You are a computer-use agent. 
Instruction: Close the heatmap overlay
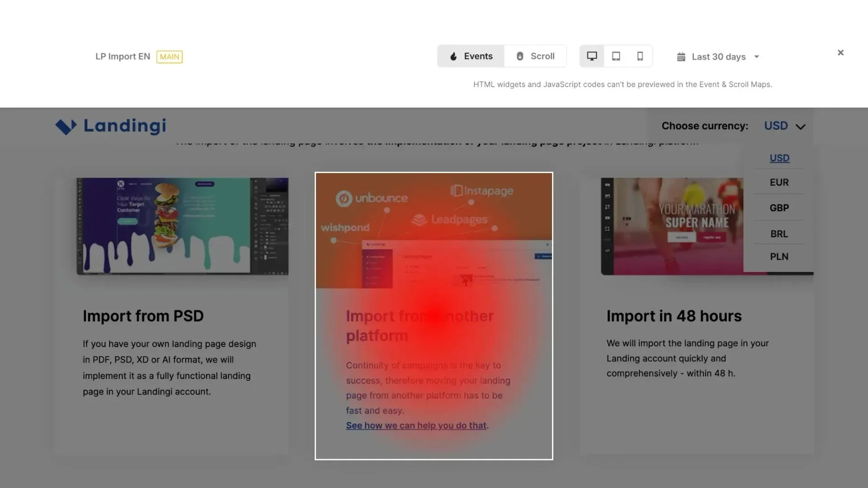point(840,52)
